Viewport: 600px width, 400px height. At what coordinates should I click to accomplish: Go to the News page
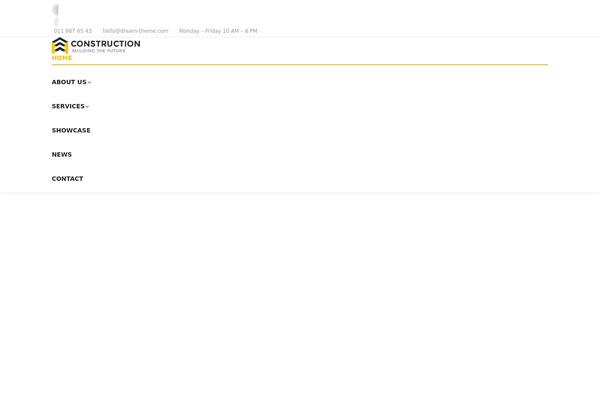[x=62, y=154]
